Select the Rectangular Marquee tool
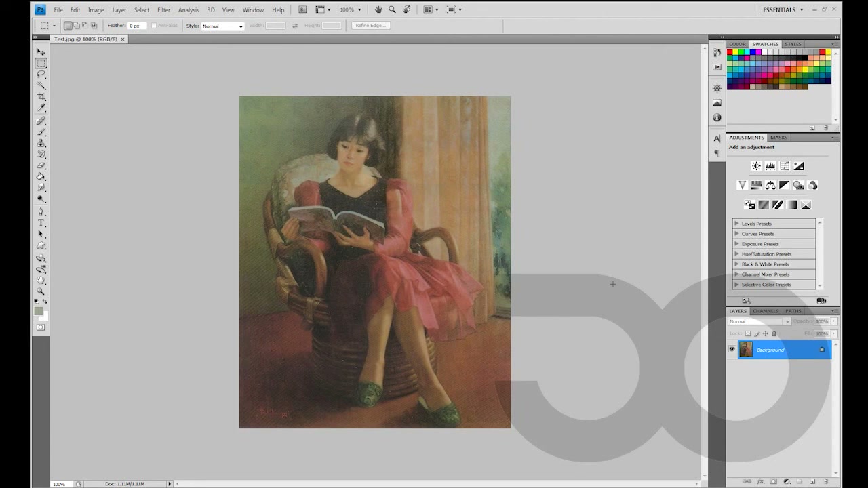Screen dimensions: 868x488 tap(41, 63)
